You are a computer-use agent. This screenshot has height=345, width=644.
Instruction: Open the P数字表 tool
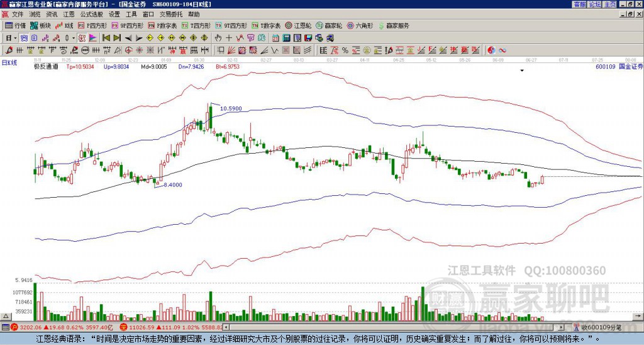coord(163,25)
